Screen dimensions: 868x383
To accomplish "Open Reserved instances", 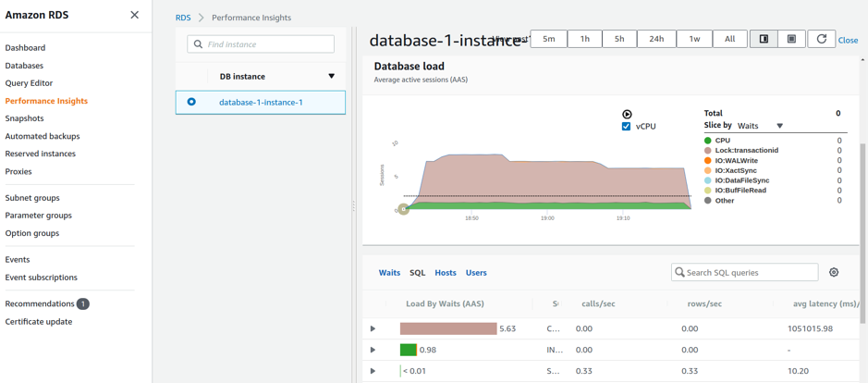I will [41, 154].
